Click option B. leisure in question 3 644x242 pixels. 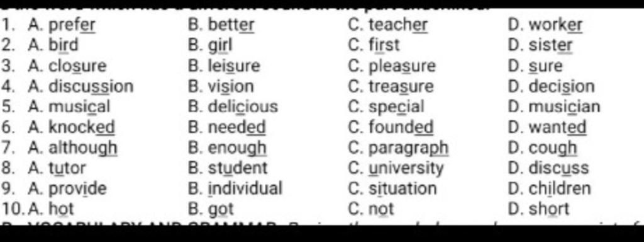pyautogui.click(x=225, y=66)
